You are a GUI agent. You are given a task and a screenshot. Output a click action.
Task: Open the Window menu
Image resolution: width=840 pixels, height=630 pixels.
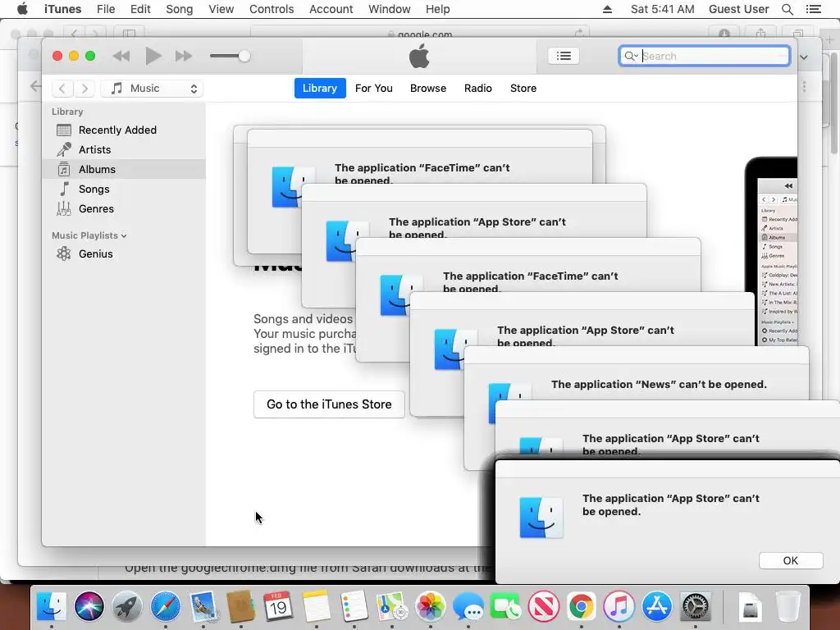pyautogui.click(x=390, y=9)
